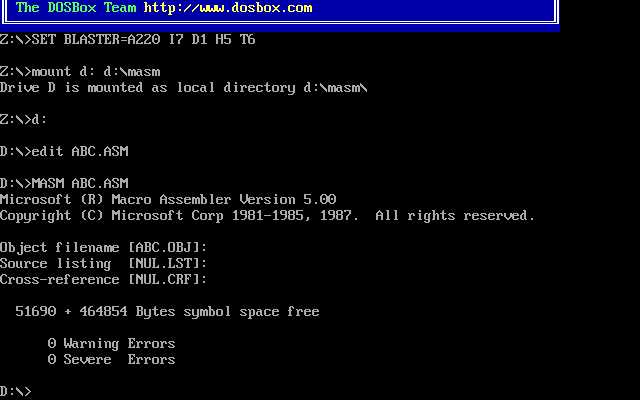Click the final 'D:\>' command prompt
Screen dimensions: 640x400
[16, 392]
